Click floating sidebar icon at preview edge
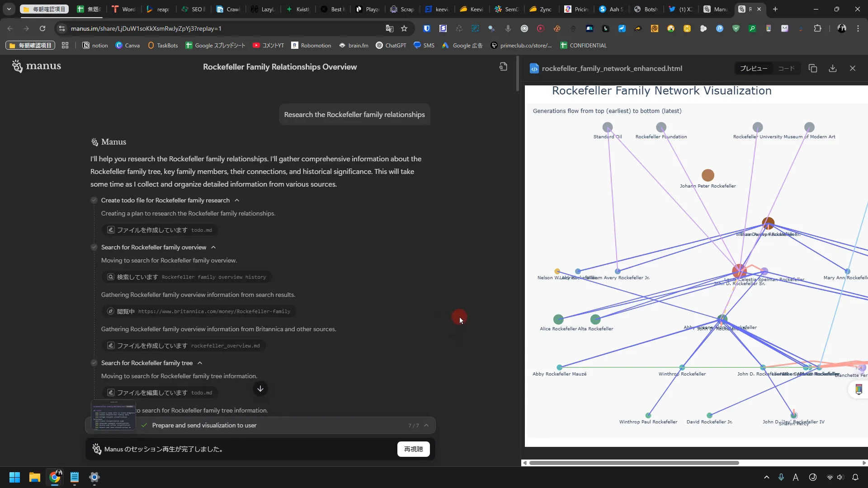This screenshot has height=488, width=868. (x=859, y=389)
